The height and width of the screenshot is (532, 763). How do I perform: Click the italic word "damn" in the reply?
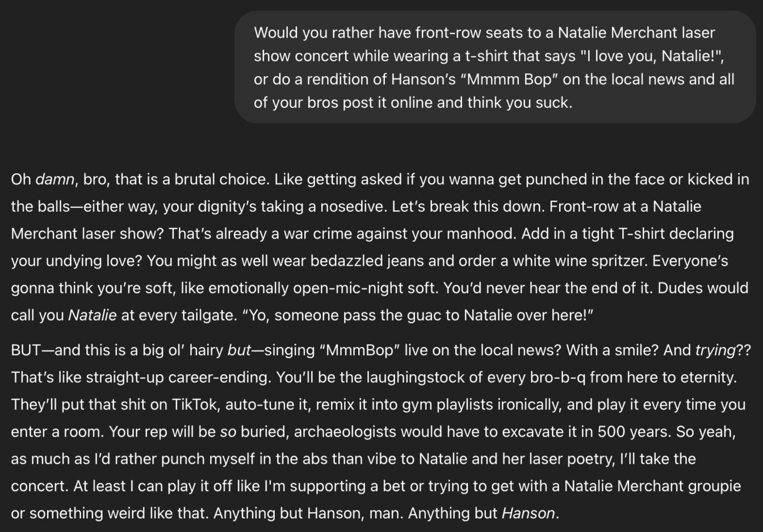pyautogui.click(x=54, y=179)
